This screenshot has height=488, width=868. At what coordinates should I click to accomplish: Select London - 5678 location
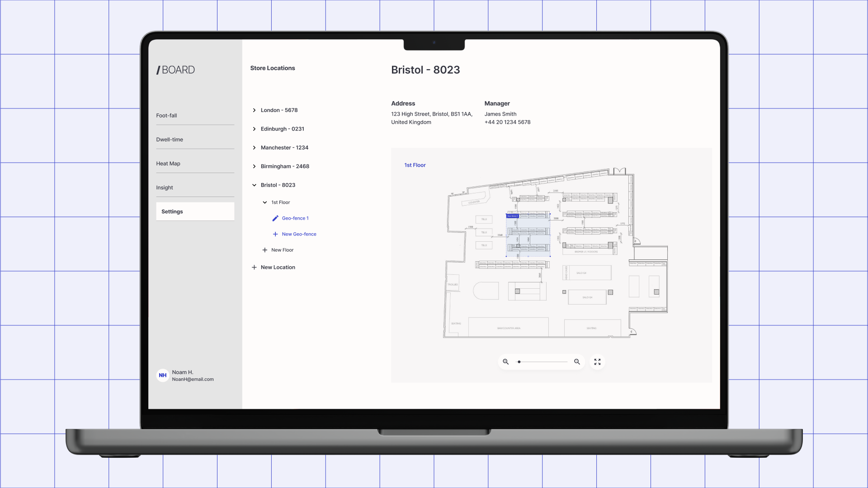point(279,110)
